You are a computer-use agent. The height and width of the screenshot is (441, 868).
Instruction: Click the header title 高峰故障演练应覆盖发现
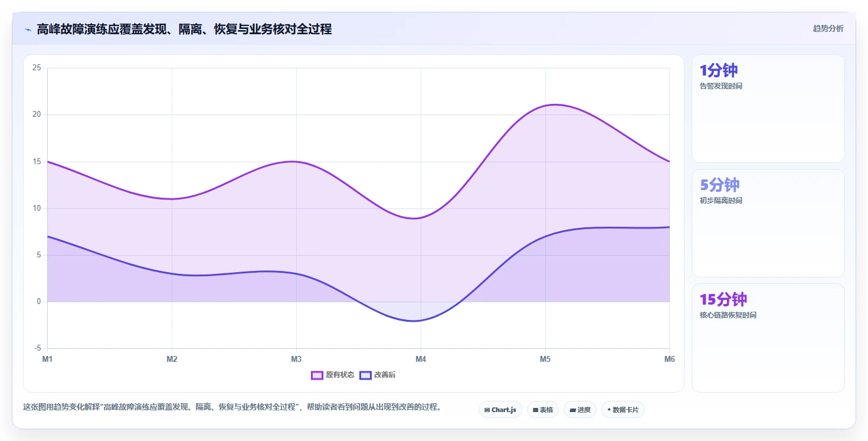click(x=184, y=29)
